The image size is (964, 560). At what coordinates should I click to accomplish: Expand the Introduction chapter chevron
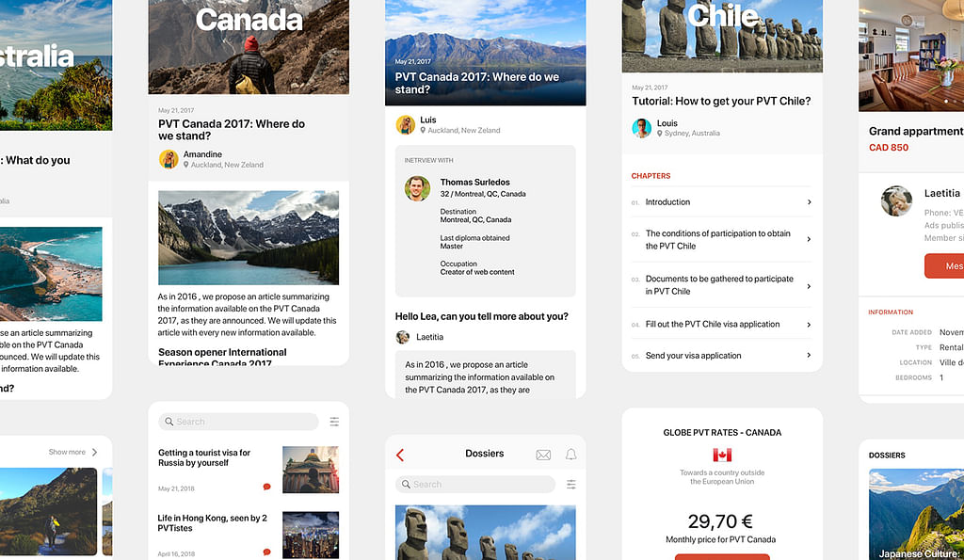pos(809,202)
